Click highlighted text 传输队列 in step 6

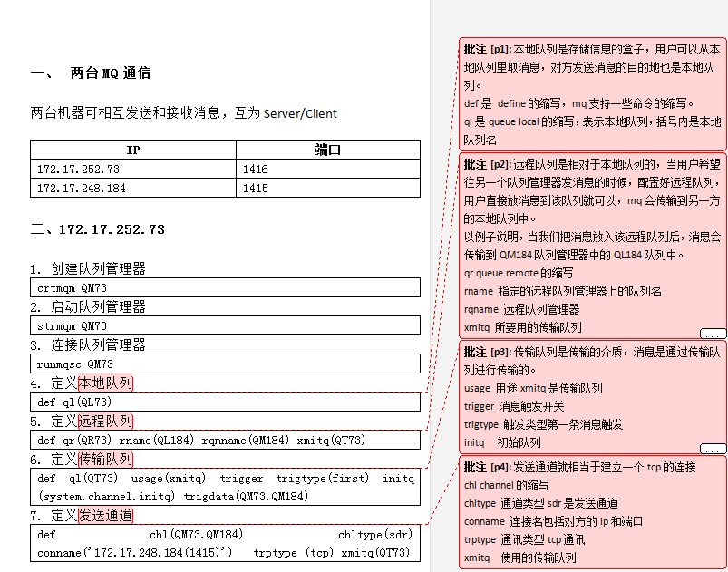point(106,460)
